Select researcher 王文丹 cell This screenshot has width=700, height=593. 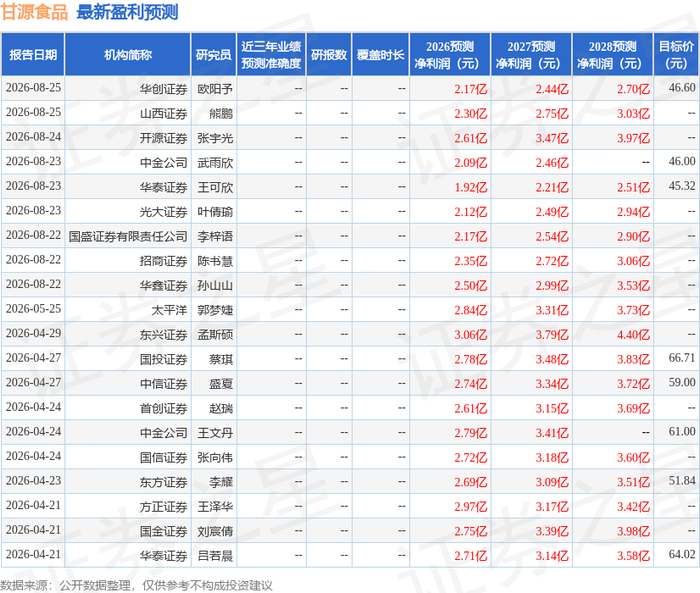coord(215,433)
